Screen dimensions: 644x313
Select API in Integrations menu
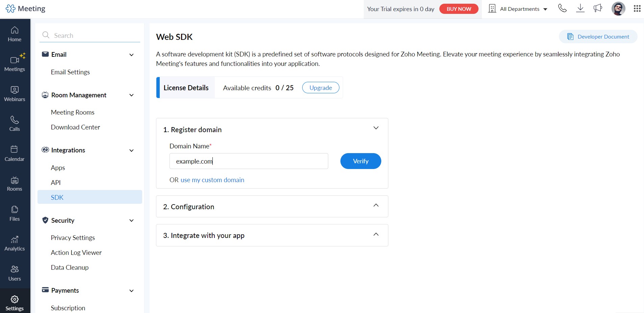(56, 183)
